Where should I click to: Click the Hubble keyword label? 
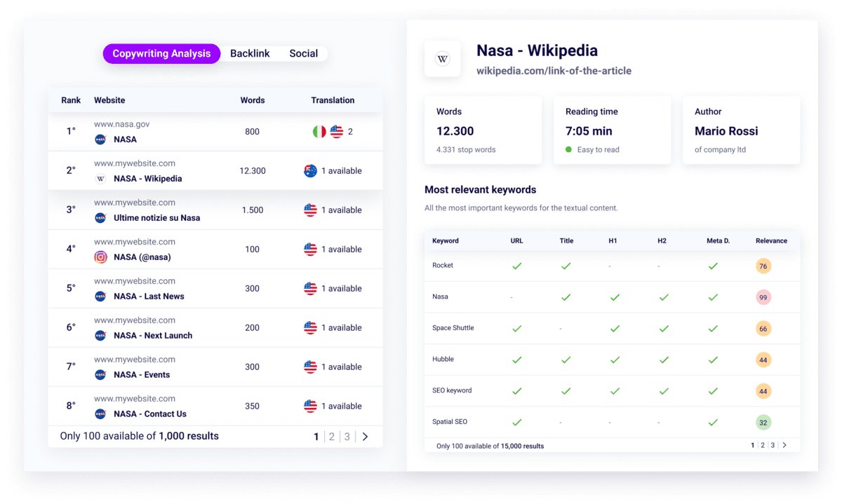(x=443, y=359)
